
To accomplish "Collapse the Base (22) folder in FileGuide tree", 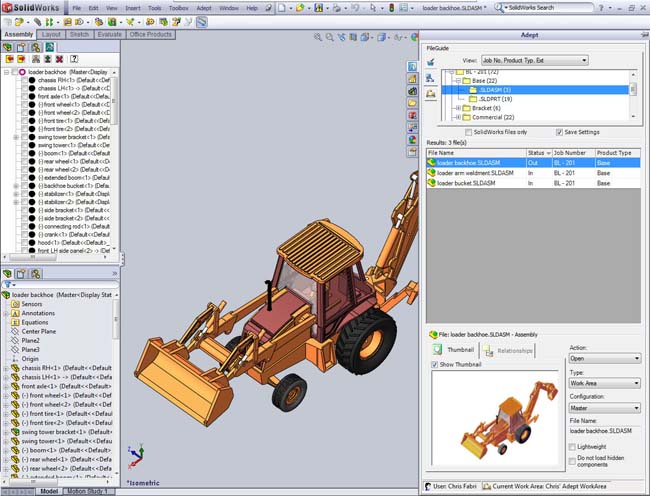I will pyautogui.click(x=458, y=81).
